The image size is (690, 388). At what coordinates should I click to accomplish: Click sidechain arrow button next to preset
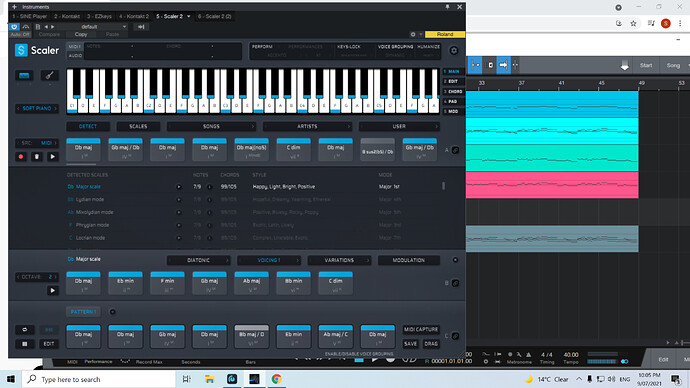pyautogui.click(x=141, y=27)
